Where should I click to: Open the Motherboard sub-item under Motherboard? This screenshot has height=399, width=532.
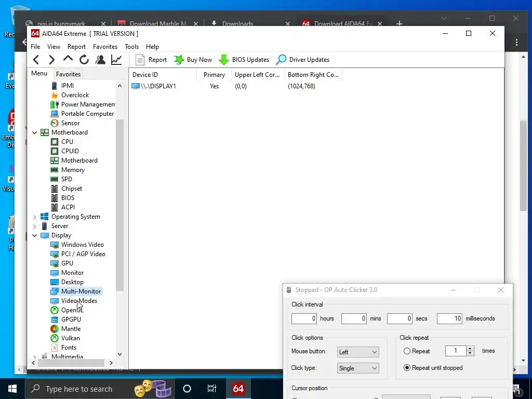coord(74,160)
